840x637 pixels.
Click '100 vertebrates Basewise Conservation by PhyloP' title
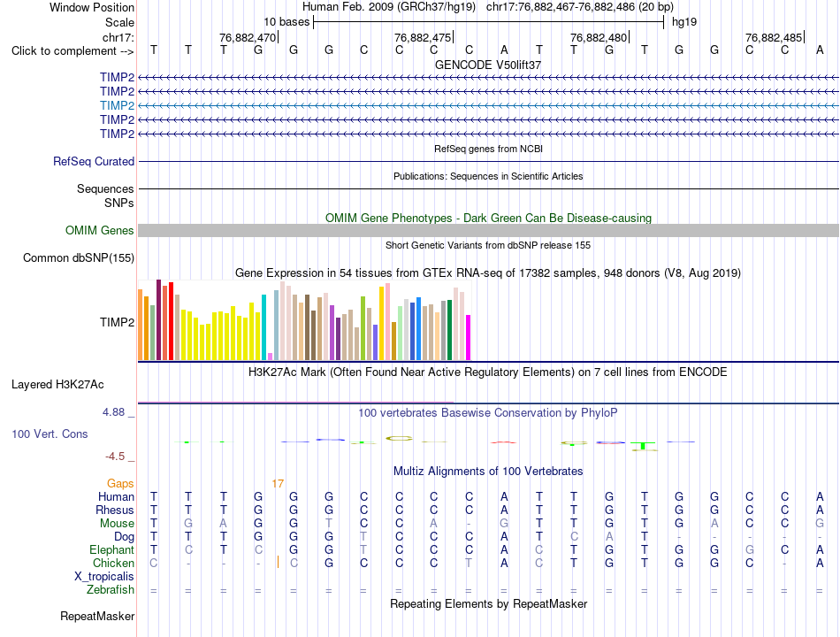pos(488,413)
